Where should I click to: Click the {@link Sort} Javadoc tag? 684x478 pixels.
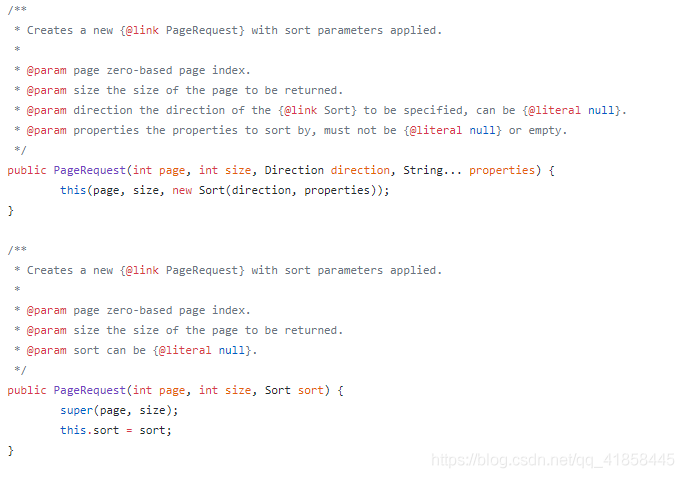[x=317, y=110]
